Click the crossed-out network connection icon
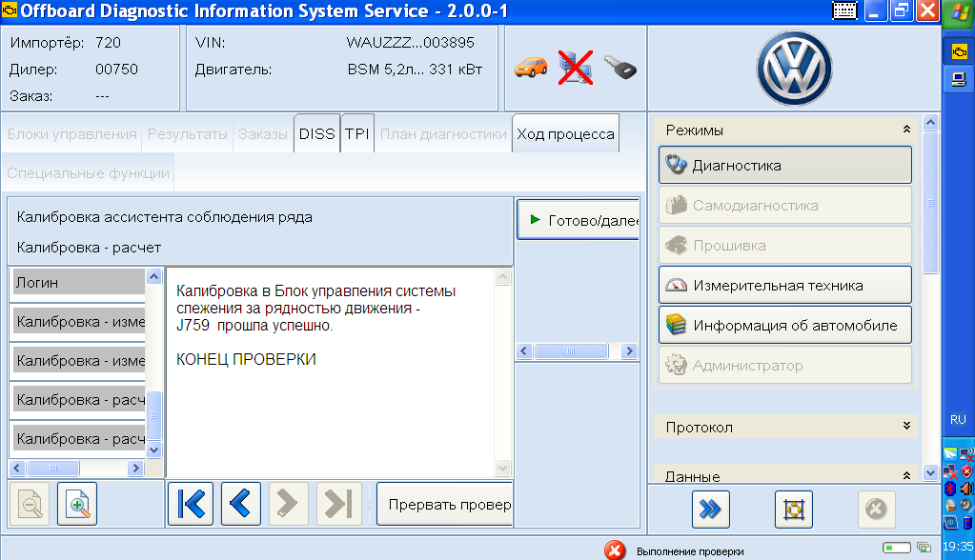Viewport: 975px width, 560px height. [x=576, y=68]
